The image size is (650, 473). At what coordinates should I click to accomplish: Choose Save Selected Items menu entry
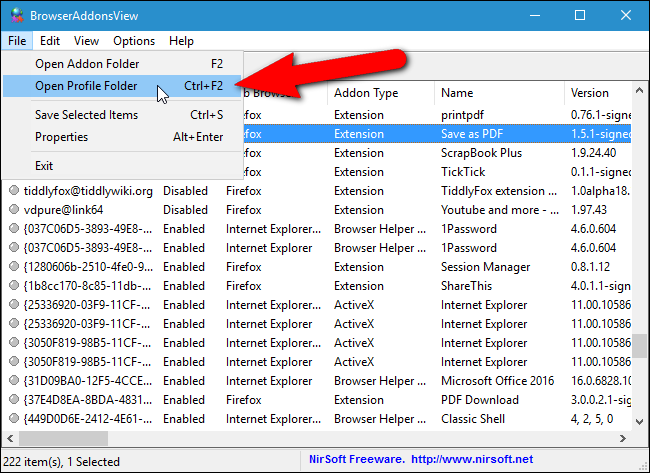[122, 115]
